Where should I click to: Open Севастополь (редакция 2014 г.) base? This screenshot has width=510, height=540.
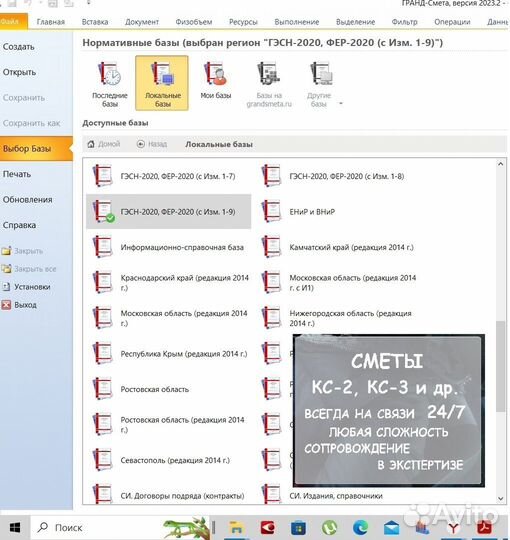(169, 460)
